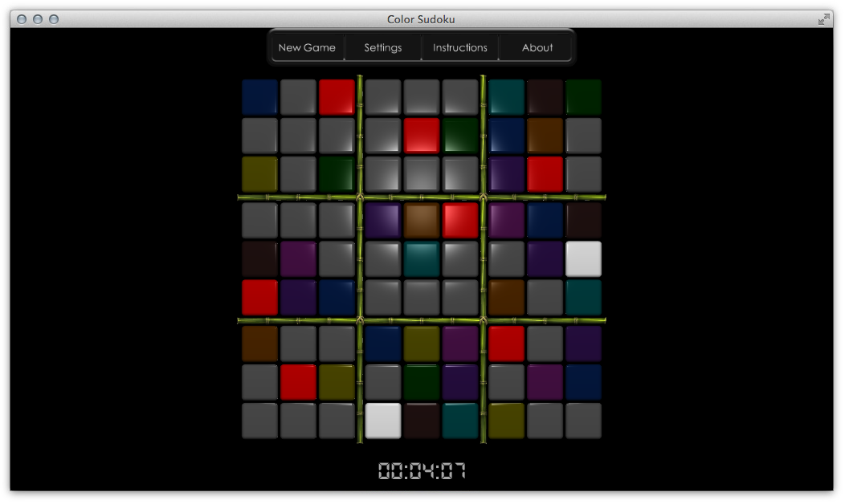Choose the brown tile in the sixth row
The image size is (845, 504).
coord(507,298)
